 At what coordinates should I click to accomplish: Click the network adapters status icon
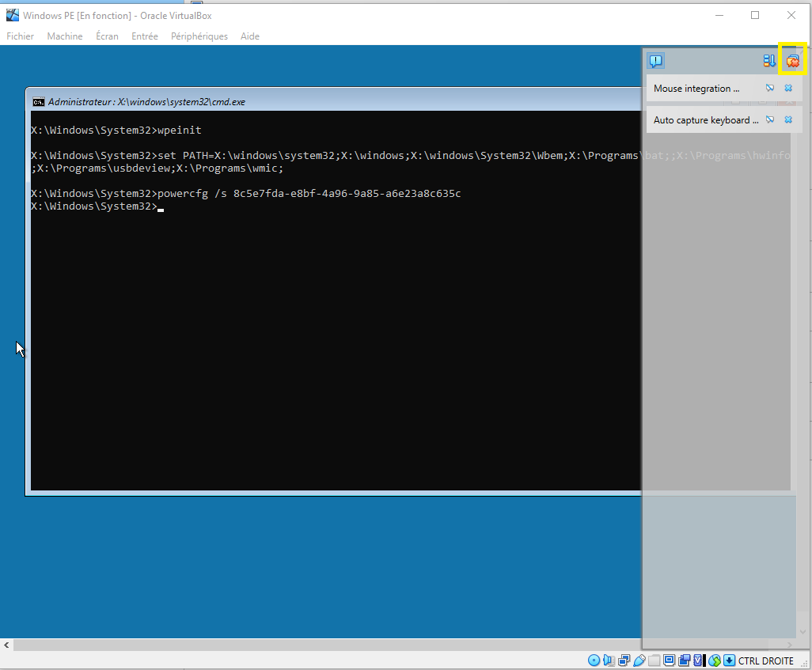tap(623, 661)
